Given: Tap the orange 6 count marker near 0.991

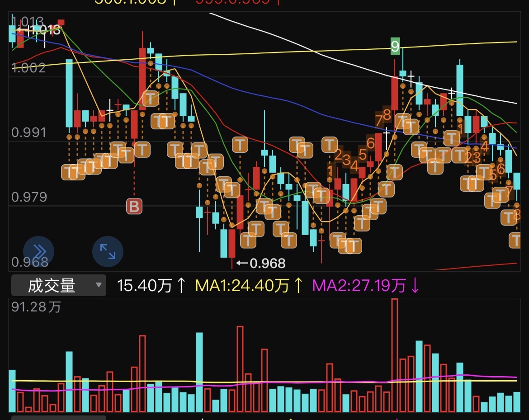Looking at the screenshot, I should (x=370, y=143).
